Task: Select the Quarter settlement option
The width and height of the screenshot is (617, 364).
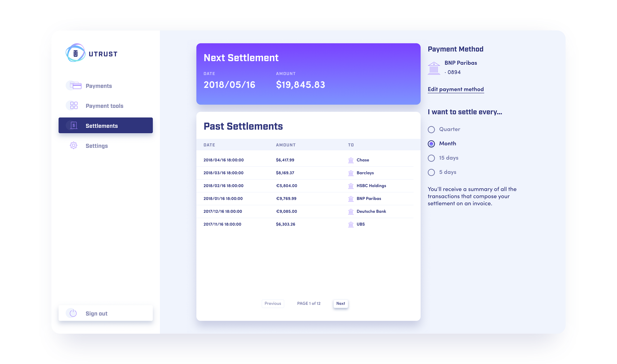Action: [x=431, y=129]
